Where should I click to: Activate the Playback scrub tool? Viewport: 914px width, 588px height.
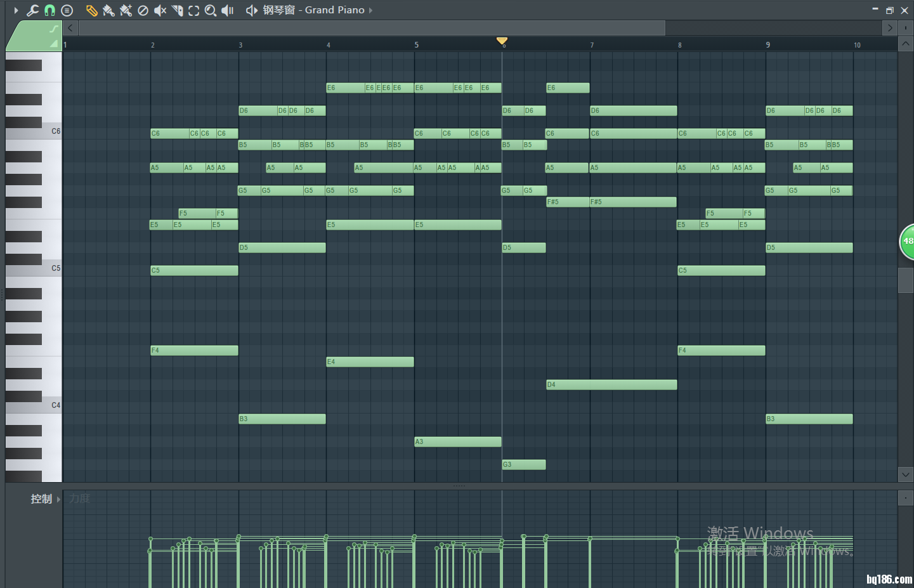[x=228, y=10]
